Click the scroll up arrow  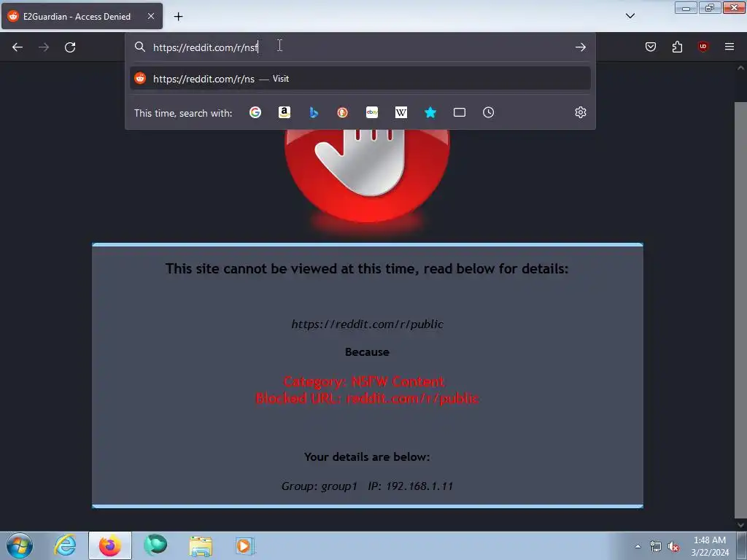tap(741, 68)
